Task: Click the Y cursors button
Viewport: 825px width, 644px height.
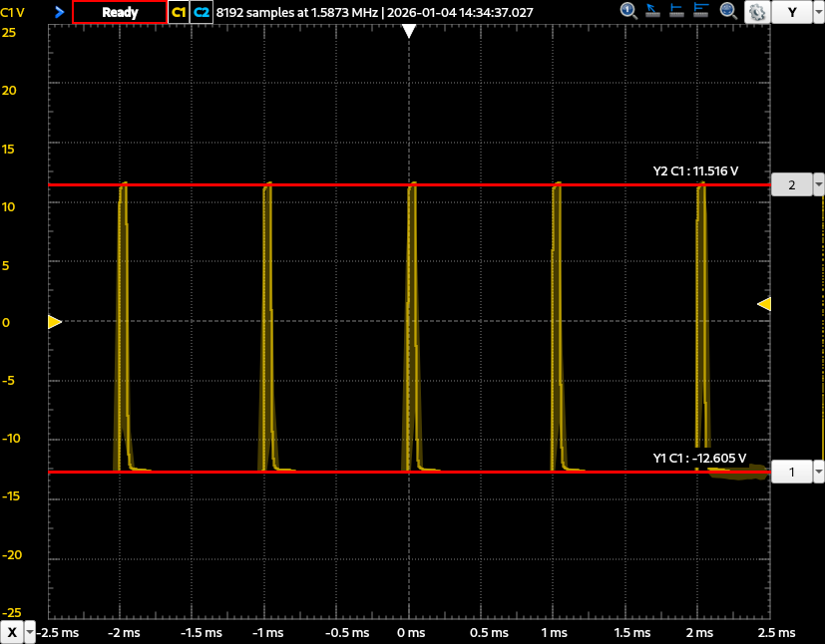Action: [x=792, y=12]
